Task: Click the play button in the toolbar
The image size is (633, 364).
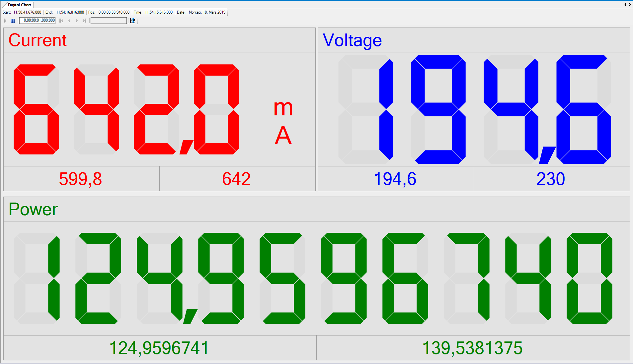Action: 5,21
